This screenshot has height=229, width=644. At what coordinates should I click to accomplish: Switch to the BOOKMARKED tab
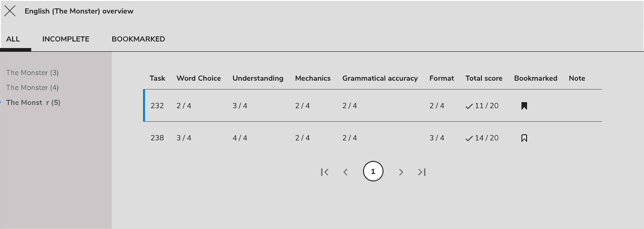coord(138,39)
